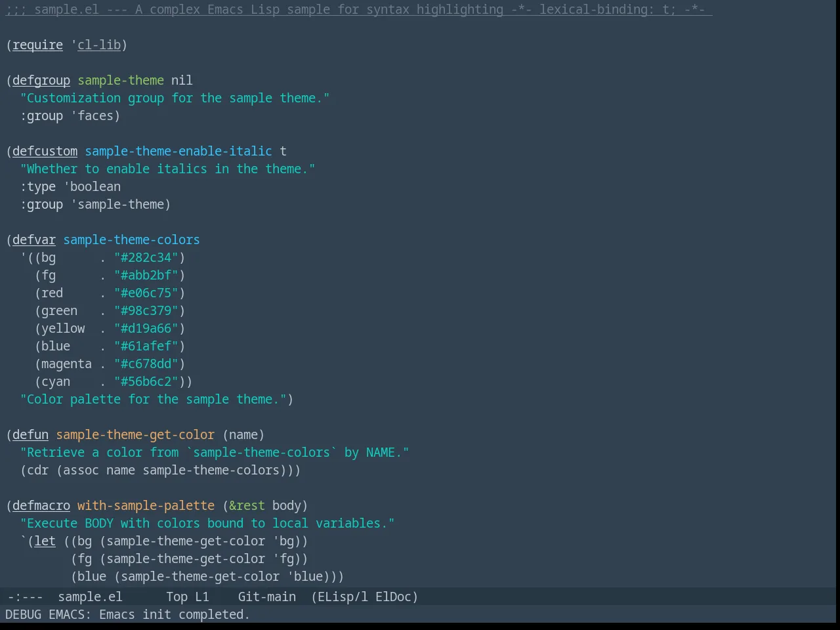The height and width of the screenshot is (630, 840).
Task: Click the color string #d19a66
Action: (x=146, y=328)
